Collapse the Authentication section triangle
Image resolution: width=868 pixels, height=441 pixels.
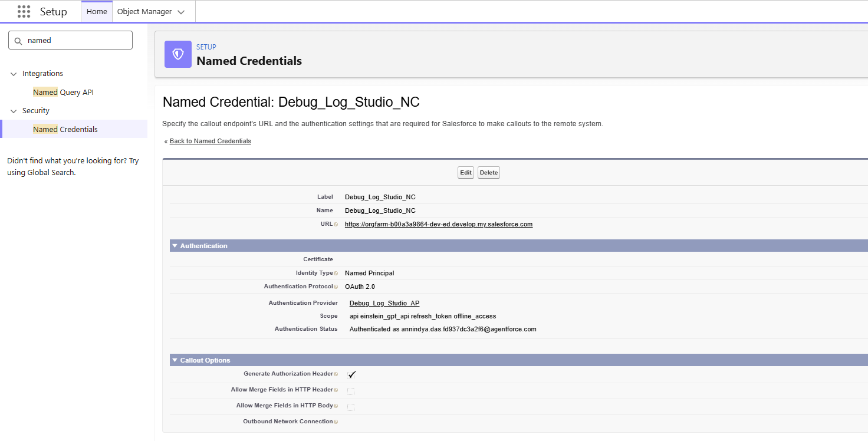pos(175,246)
